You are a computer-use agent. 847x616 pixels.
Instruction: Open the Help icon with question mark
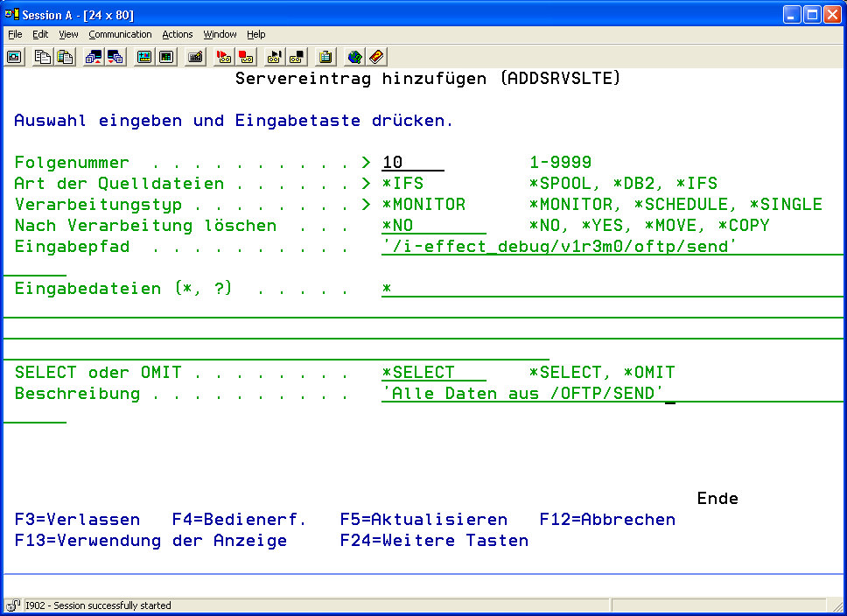click(376, 57)
